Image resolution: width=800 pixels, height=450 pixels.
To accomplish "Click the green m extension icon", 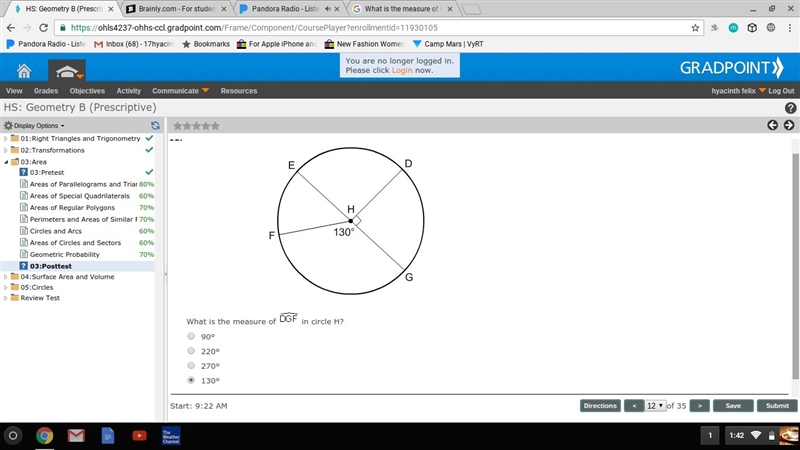I will coord(733,28).
